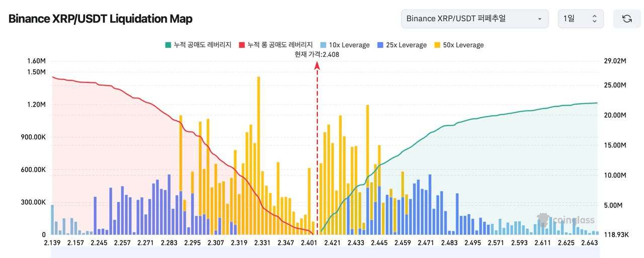
Task: Click the 2.245 price axis label
Action: 99,243
